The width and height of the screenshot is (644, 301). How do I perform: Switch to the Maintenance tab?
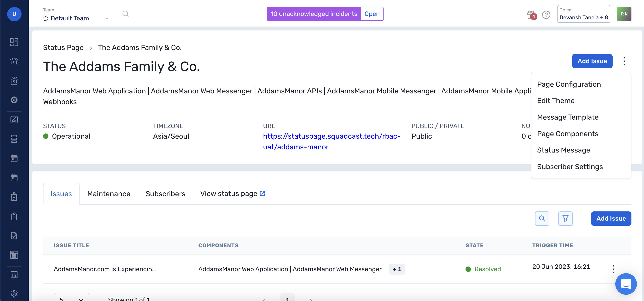click(109, 193)
